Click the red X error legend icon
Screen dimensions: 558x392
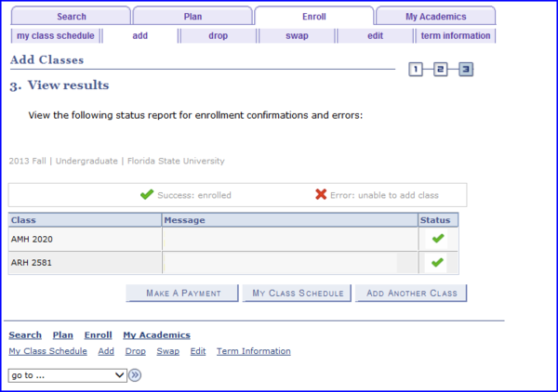click(x=321, y=194)
